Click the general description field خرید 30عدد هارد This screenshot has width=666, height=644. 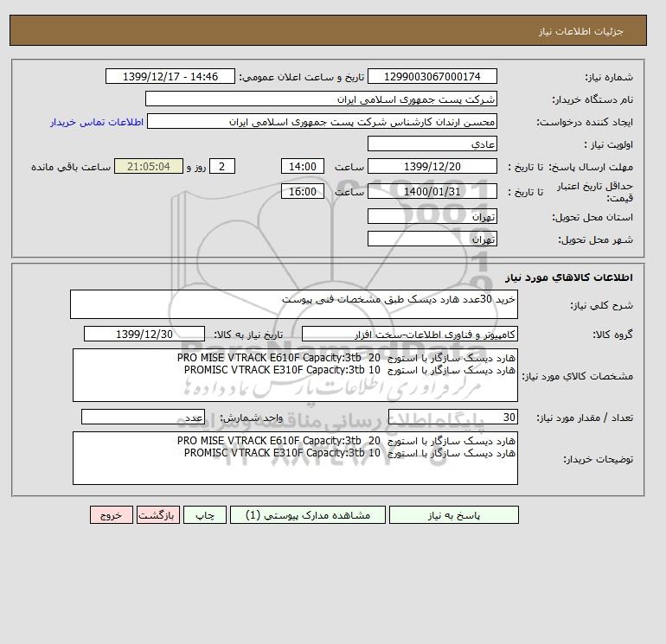[294, 304]
